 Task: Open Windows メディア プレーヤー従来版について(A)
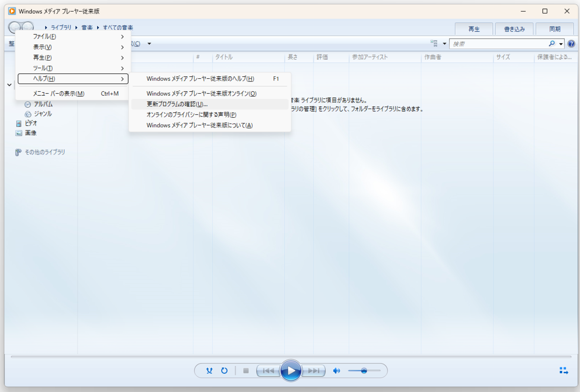point(210,126)
